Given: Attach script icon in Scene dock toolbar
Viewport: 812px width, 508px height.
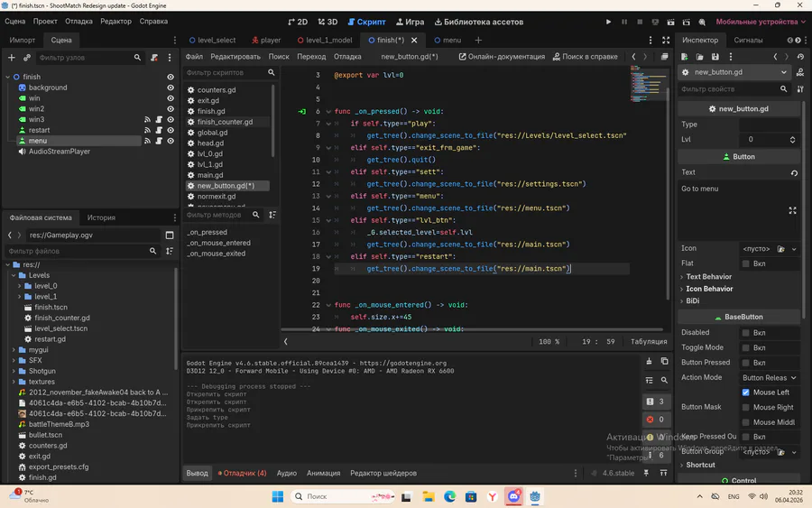Looking at the screenshot, I should pyautogui.click(x=153, y=58).
